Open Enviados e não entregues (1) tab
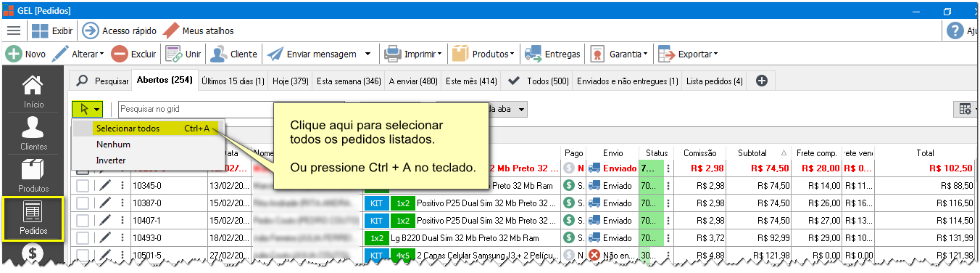The image size is (980, 273). 627,81
